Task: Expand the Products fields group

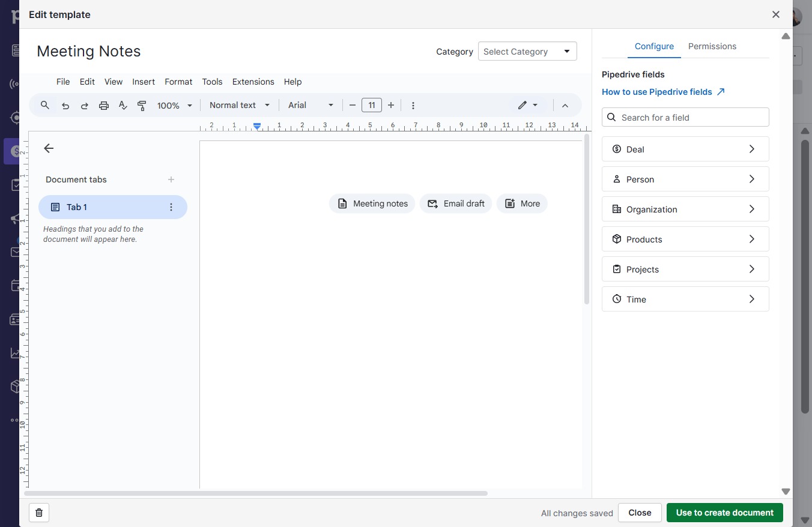Action: coord(685,239)
